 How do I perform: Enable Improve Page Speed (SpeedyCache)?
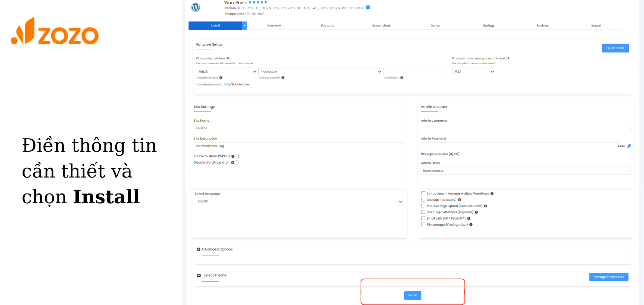[x=423, y=206]
